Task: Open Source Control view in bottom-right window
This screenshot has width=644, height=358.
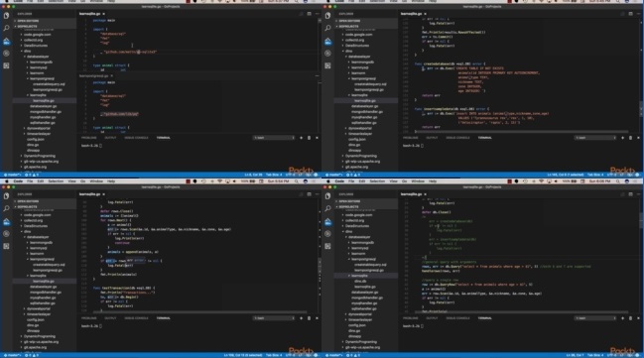Action: (x=327, y=222)
